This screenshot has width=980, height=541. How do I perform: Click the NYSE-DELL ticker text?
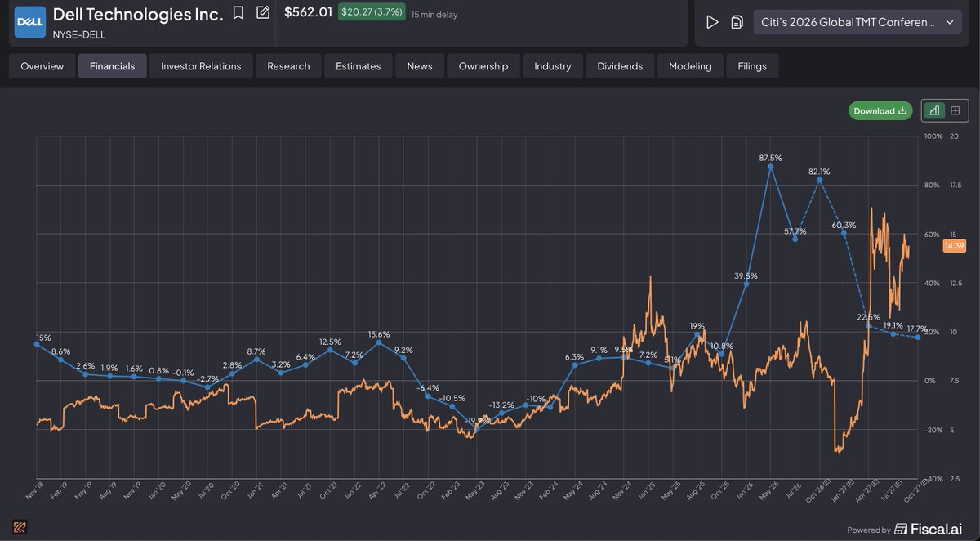tap(79, 34)
